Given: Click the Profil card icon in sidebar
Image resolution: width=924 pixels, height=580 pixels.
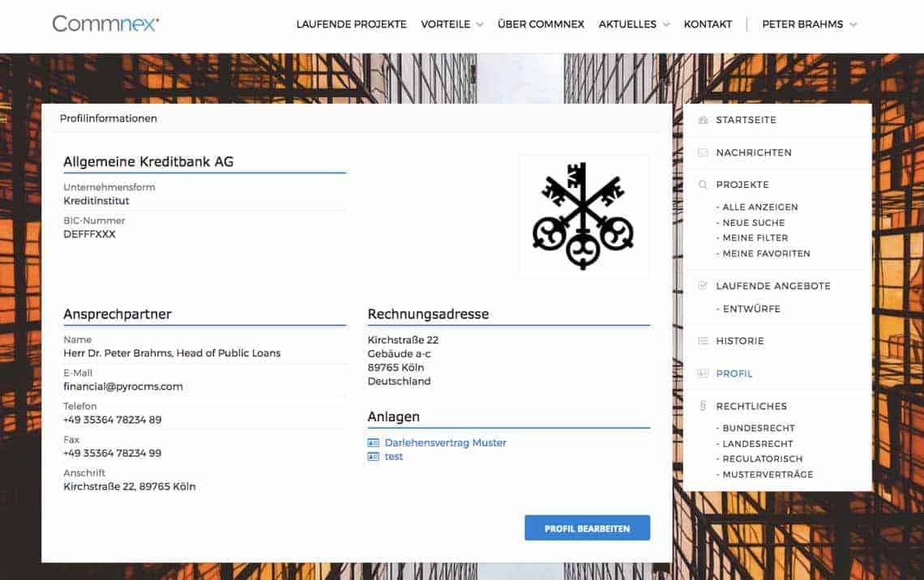Looking at the screenshot, I should [703, 373].
